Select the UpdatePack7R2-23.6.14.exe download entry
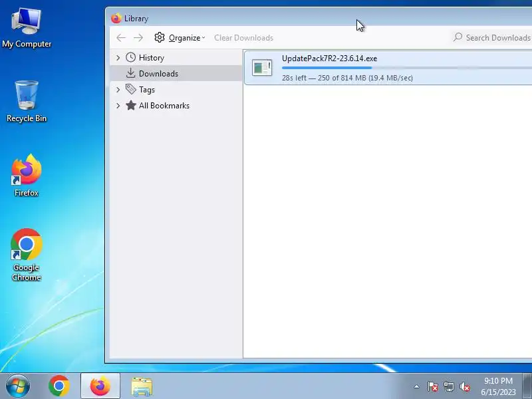Image resolution: width=532 pixels, height=399 pixels. (x=388, y=68)
